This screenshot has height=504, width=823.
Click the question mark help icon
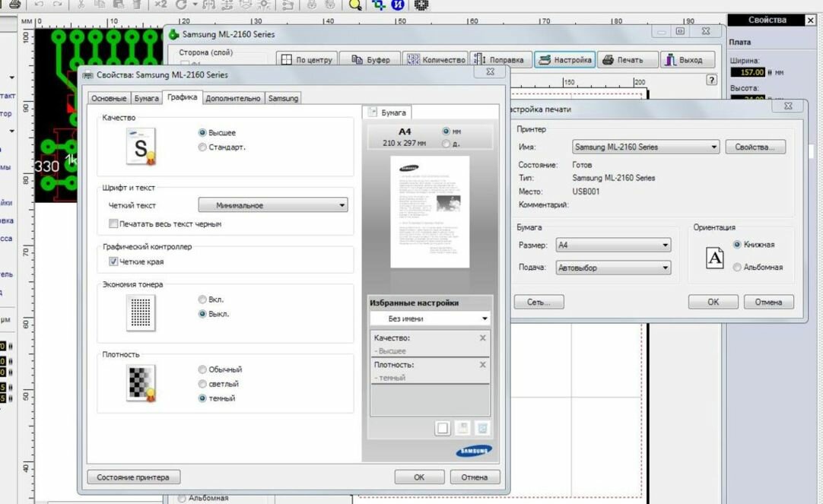pos(711,80)
